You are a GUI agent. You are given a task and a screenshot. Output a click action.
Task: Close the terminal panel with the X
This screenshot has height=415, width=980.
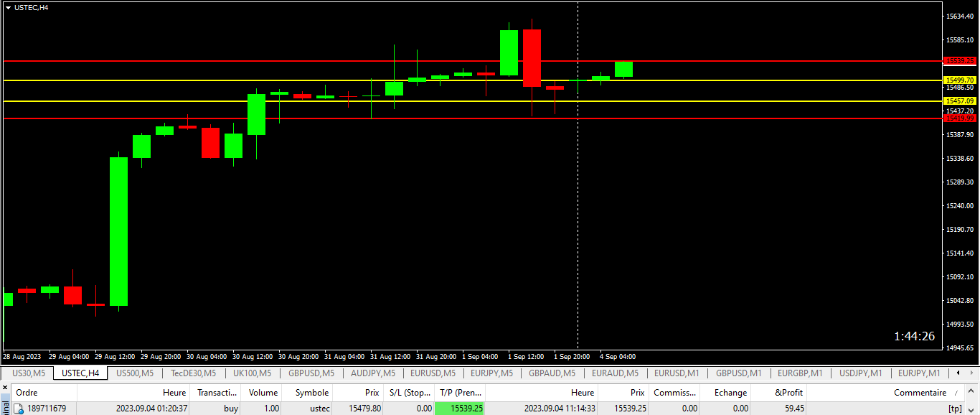[x=5, y=388]
